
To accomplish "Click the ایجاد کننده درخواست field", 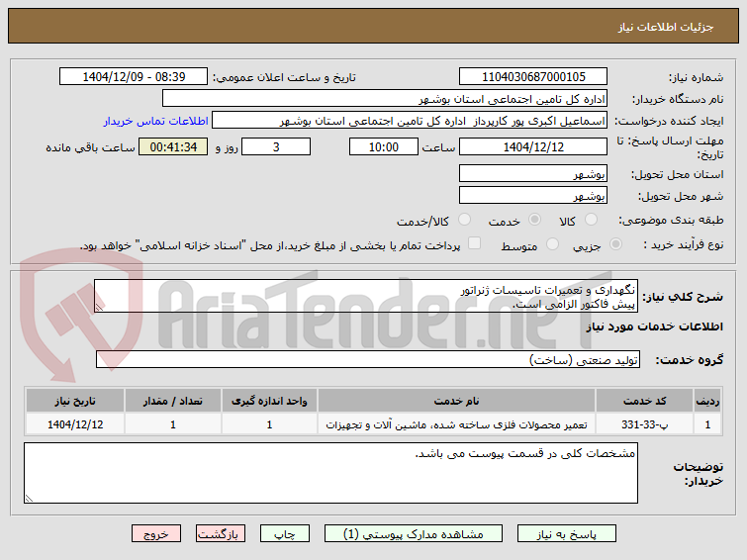I will tap(410, 121).
